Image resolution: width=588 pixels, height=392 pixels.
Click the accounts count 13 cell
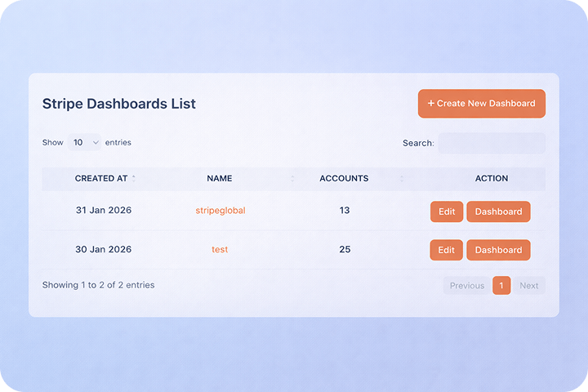(344, 211)
